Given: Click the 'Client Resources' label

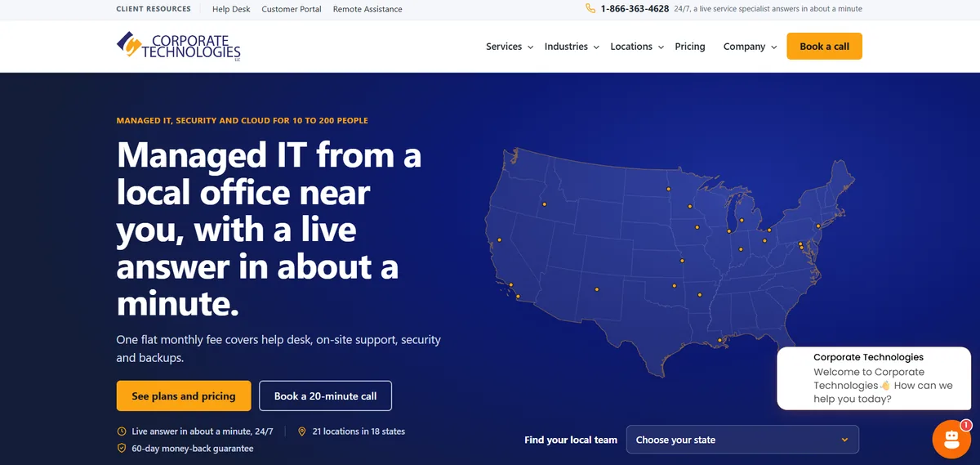Looking at the screenshot, I should [154, 9].
